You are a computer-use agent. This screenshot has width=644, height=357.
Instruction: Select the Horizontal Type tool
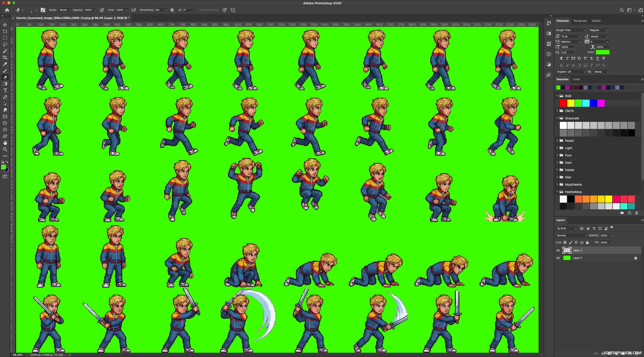pos(5,90)
